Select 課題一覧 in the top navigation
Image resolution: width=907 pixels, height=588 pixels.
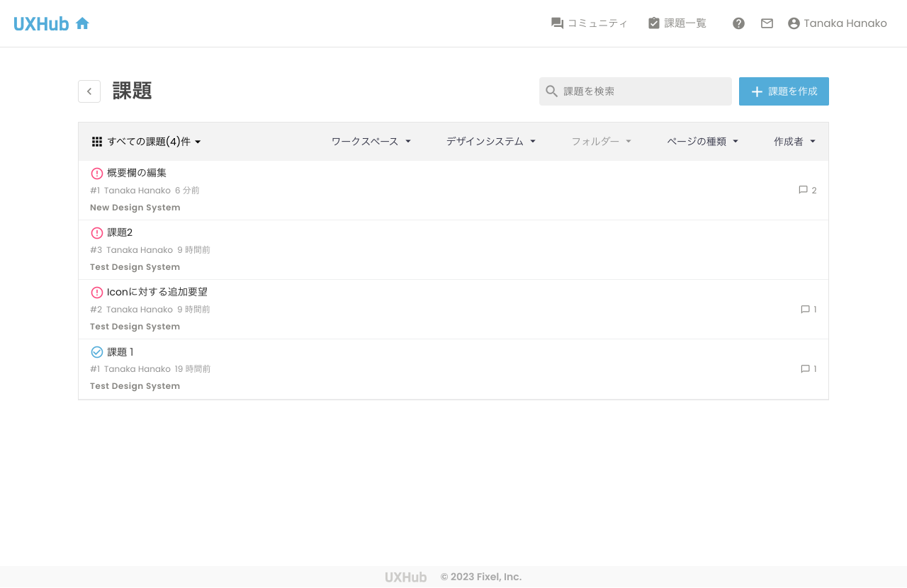[x=677, y=23]
